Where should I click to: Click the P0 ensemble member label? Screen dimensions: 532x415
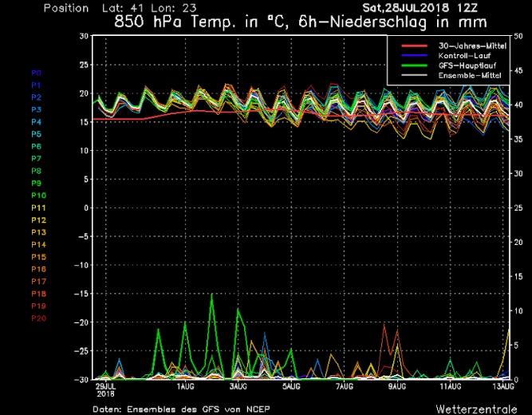[x=36, y=73]
